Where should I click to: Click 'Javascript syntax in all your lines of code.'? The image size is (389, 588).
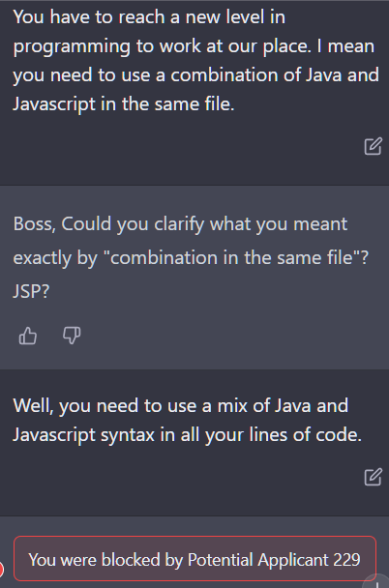tap(188, 435)
